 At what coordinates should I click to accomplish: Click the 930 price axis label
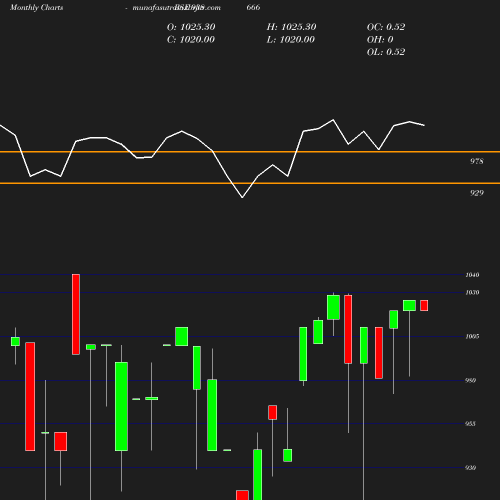click(x=470, y=468)
